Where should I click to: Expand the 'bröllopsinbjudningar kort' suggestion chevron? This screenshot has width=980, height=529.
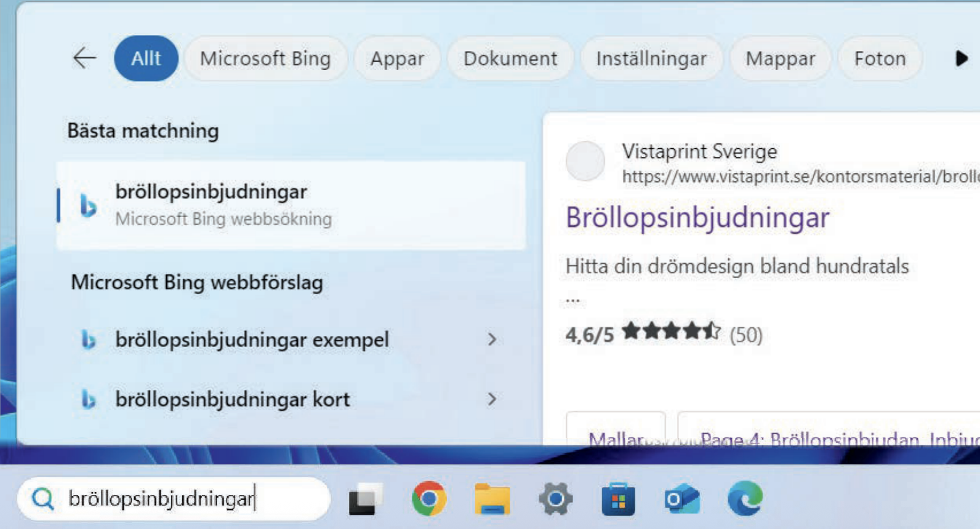point(492,400)
